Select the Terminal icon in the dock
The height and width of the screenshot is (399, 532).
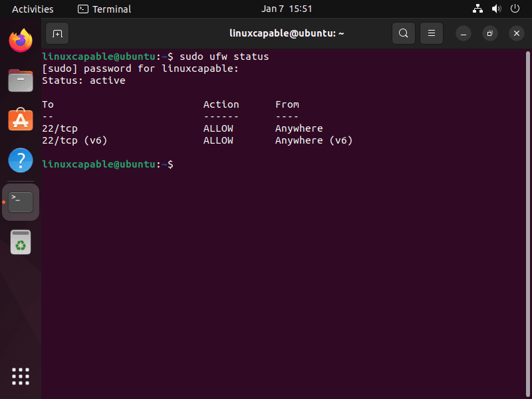pyautogui.click(x=20, y=201)
